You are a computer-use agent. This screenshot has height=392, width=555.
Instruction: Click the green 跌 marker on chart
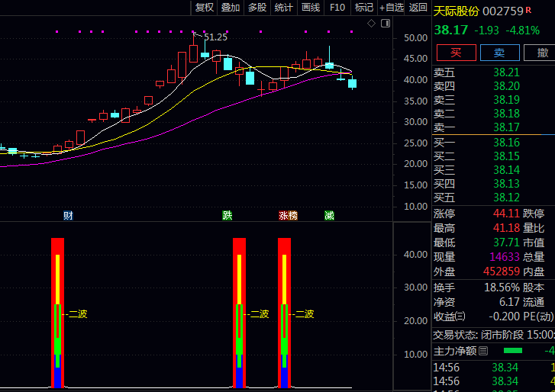point(227,215)
